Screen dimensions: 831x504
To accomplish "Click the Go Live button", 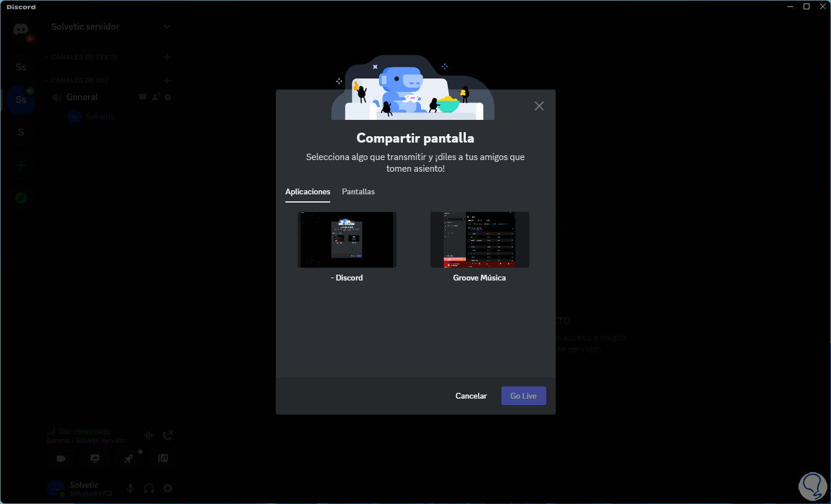I will [x=524, y=396].
